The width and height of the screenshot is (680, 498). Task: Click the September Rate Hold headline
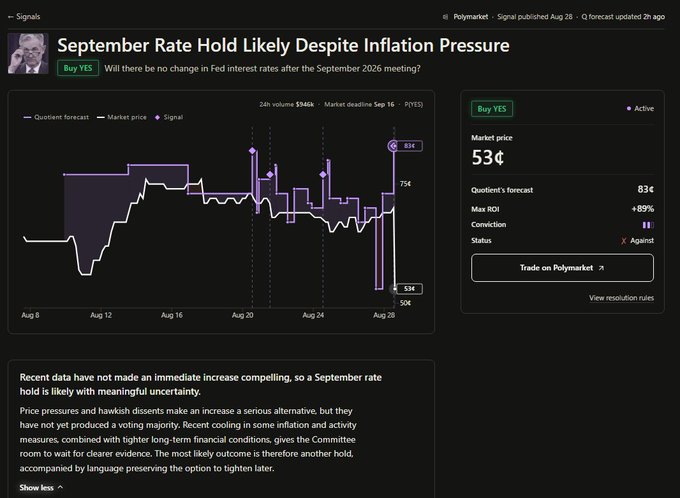coord(283,45)
